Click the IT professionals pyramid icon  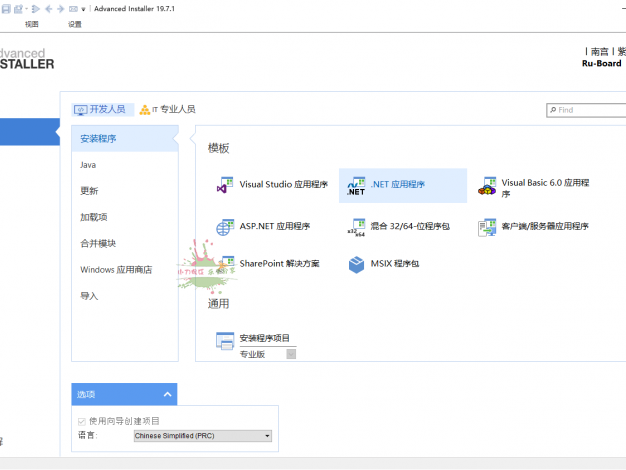(145, 110)
